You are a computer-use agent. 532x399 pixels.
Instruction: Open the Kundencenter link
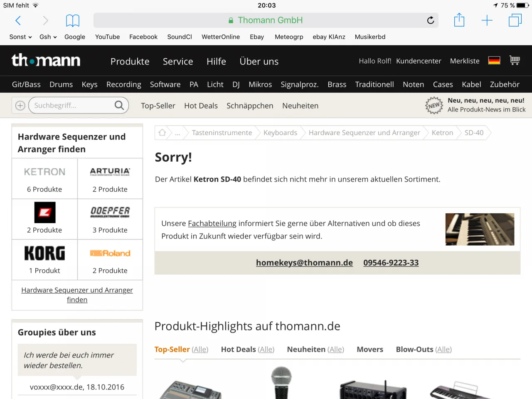(419, 61)
